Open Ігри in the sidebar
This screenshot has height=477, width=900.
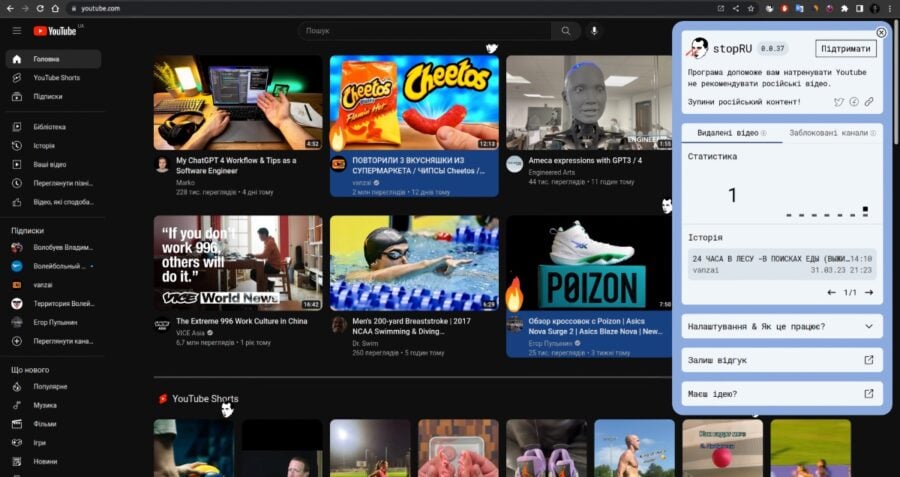click(x=53, y=443)
